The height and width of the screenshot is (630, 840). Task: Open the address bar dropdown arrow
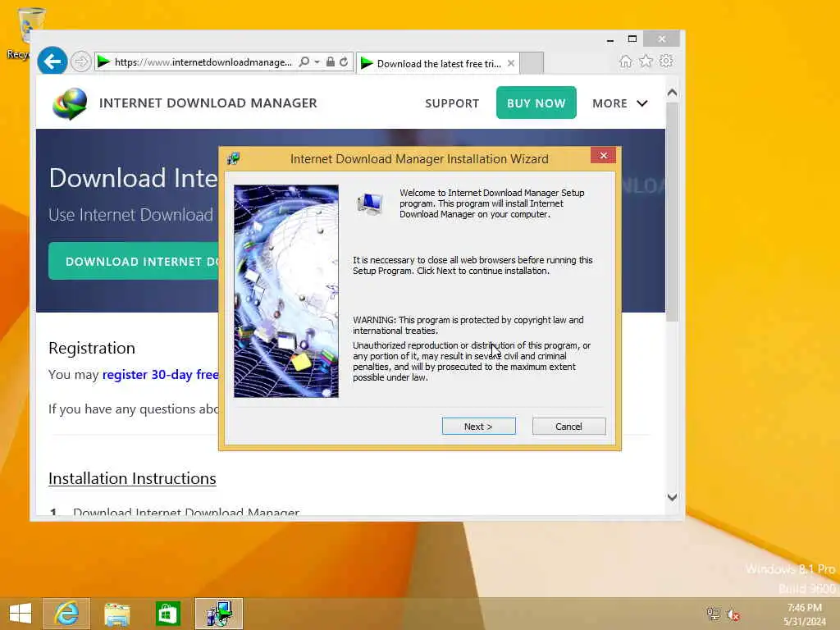tap(317, 62)
